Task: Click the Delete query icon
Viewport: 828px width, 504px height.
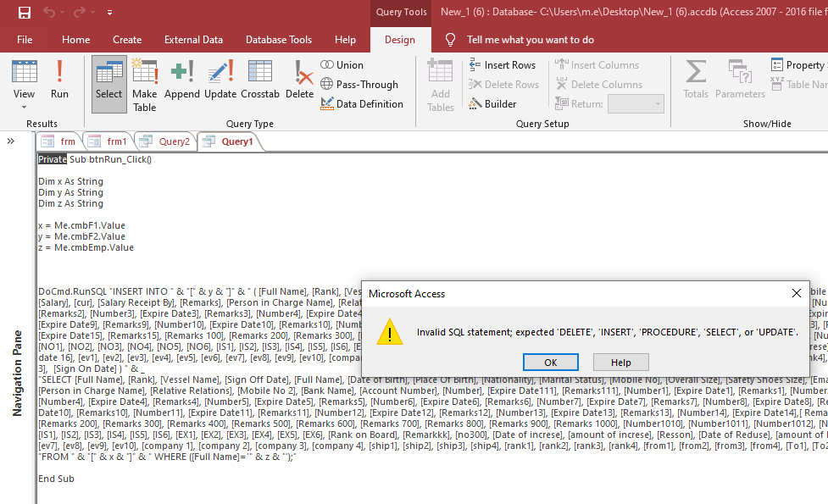Action: click(299, 80)
